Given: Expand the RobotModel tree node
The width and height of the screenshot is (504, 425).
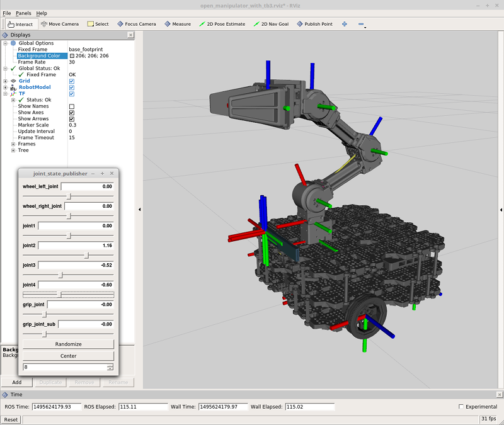Looking at the screenshot, I should [x=5, y=88].
